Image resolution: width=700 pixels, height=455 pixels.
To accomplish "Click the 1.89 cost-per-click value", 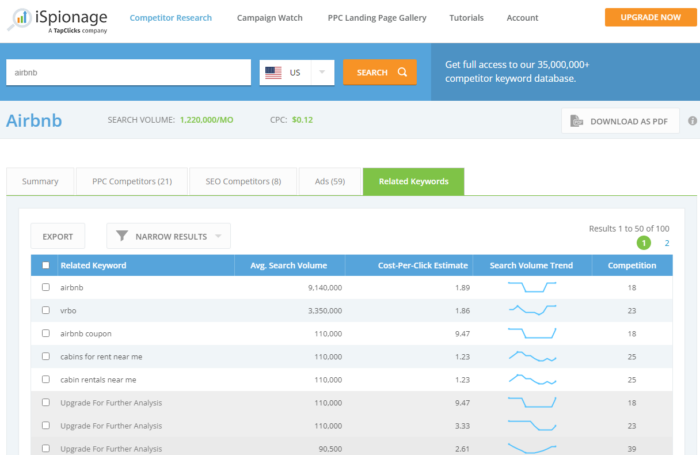I will point(462,288).
